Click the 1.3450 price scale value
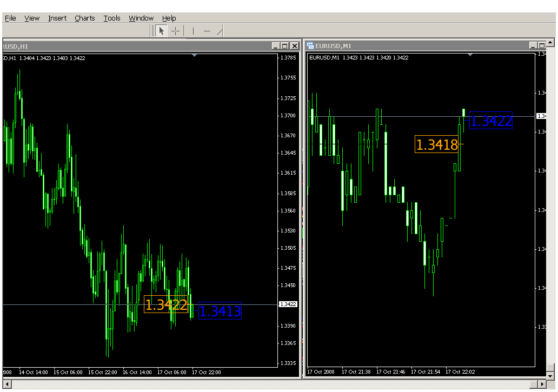The image size is (558, 392). pos(288,285)
